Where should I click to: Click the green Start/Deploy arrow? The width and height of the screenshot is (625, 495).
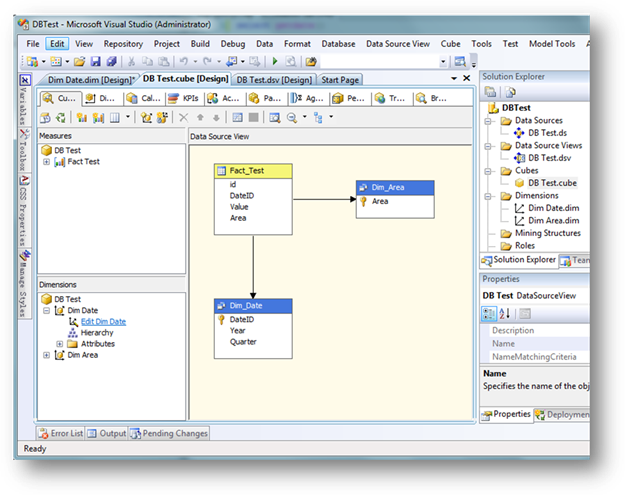point(275,61)
